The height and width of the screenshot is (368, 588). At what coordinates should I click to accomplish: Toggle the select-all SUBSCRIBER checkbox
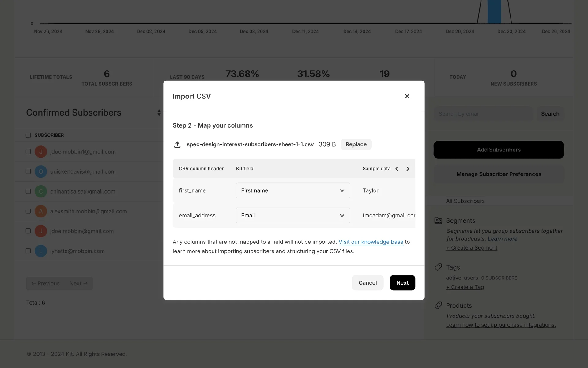pyautogui.click(x=28, y=135)
